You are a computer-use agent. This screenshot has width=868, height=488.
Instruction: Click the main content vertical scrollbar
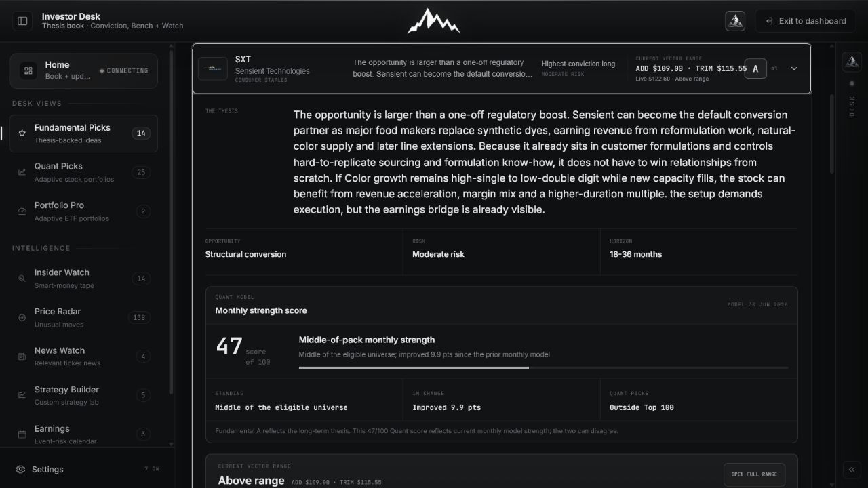click(x=832, y=134)
